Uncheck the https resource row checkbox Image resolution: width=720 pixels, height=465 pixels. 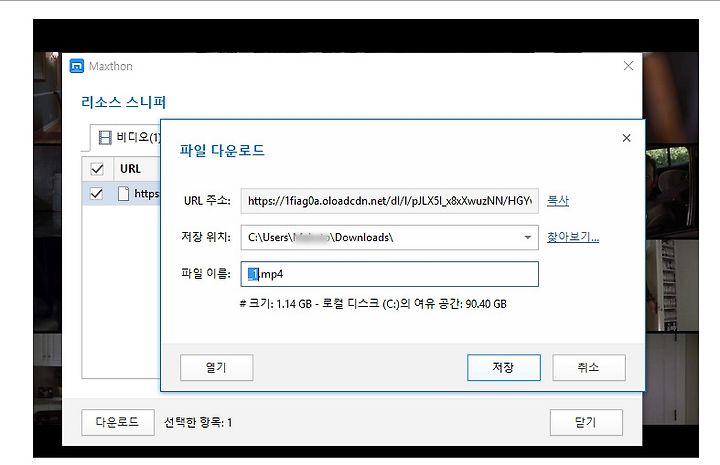coord(96,194)
